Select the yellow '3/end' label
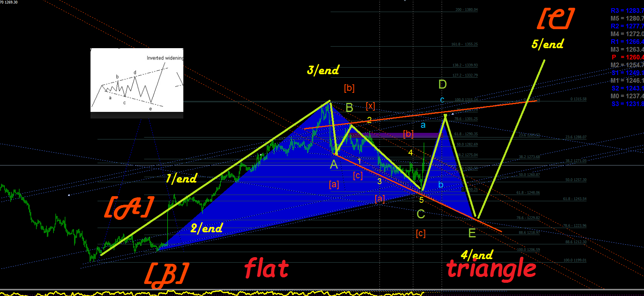The height and width of the screenshot is (296, 644). 323,70
